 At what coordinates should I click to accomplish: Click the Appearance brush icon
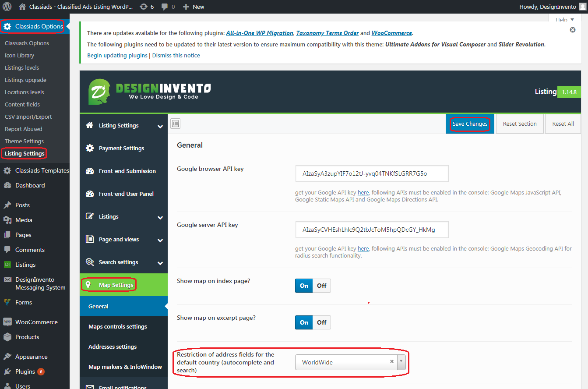tap(7, 357)
